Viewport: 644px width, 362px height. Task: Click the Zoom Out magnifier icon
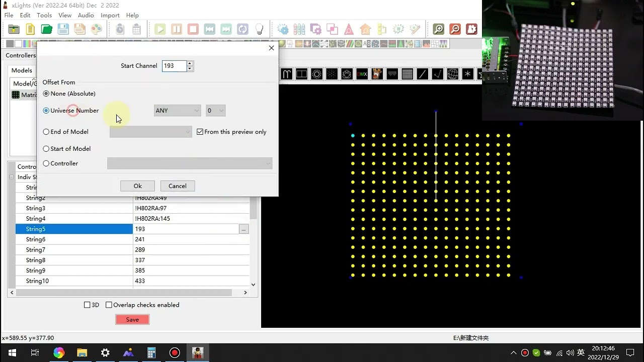coord(455,29)
